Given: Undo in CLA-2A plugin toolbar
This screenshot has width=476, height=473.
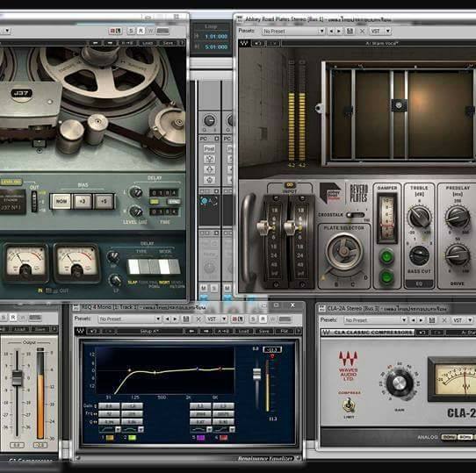Looking at the screenshot, I should [422, 333].
